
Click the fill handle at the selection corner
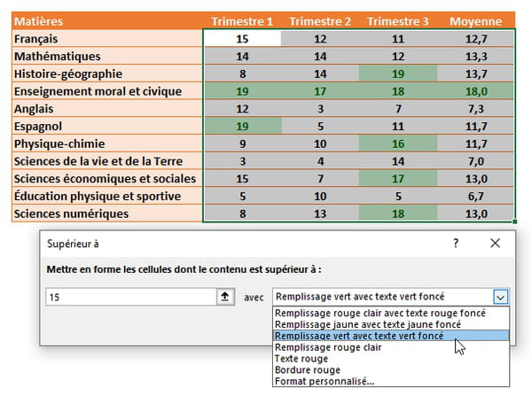point(514,222)
